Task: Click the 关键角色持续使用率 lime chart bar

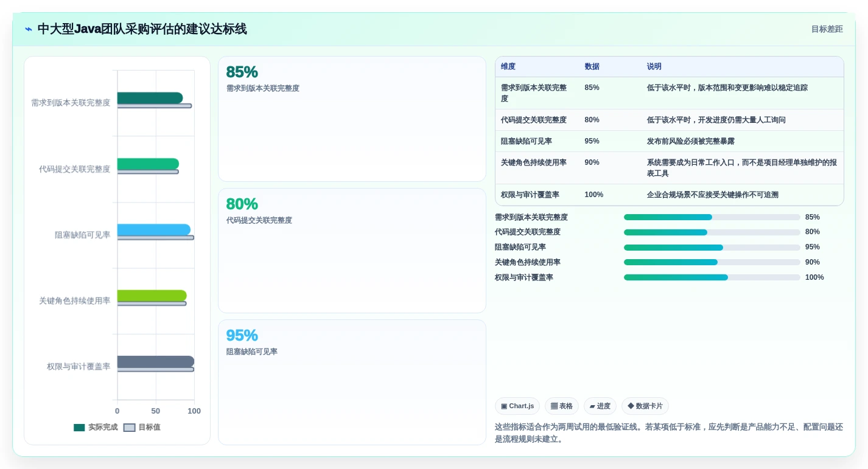Action: pyautogui.click(x=152, y=296)
